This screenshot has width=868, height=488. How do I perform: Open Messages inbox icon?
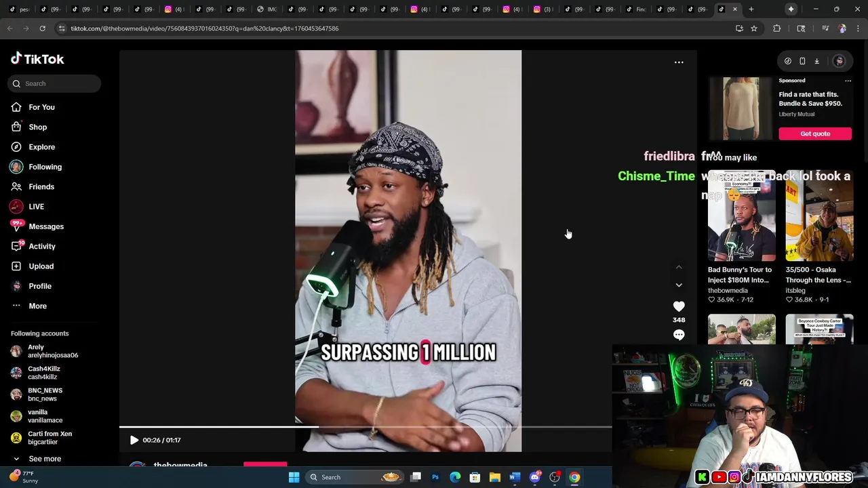point(16,226)
